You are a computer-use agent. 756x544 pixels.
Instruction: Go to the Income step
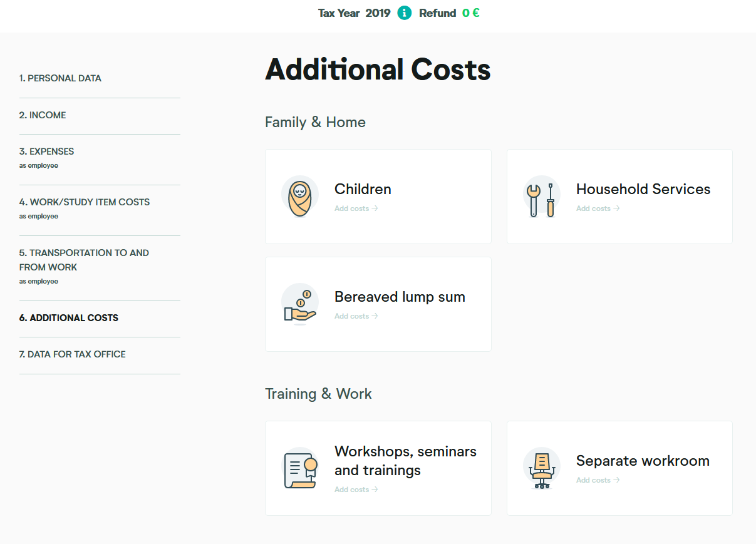click(x=43, y=115)
